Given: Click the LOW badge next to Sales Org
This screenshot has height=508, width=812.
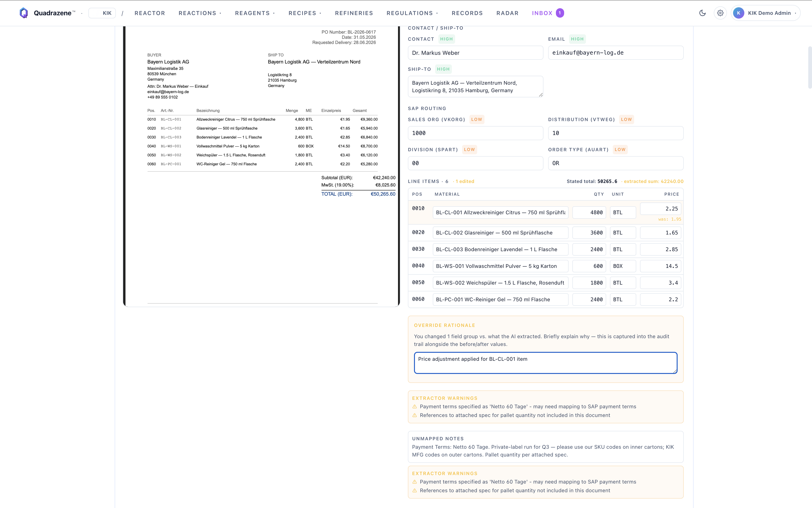Looking at the screenshot, I should pyautogui.click(x=476, y=119).
